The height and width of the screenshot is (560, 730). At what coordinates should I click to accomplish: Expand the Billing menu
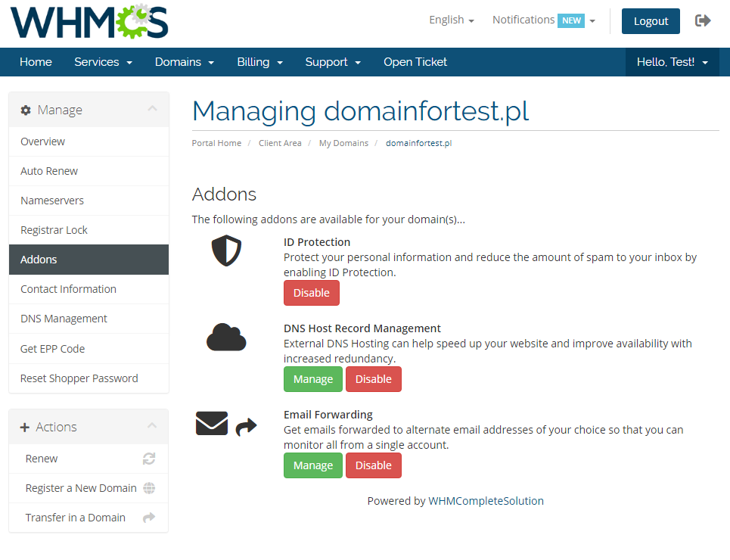(x=259, y=62)
